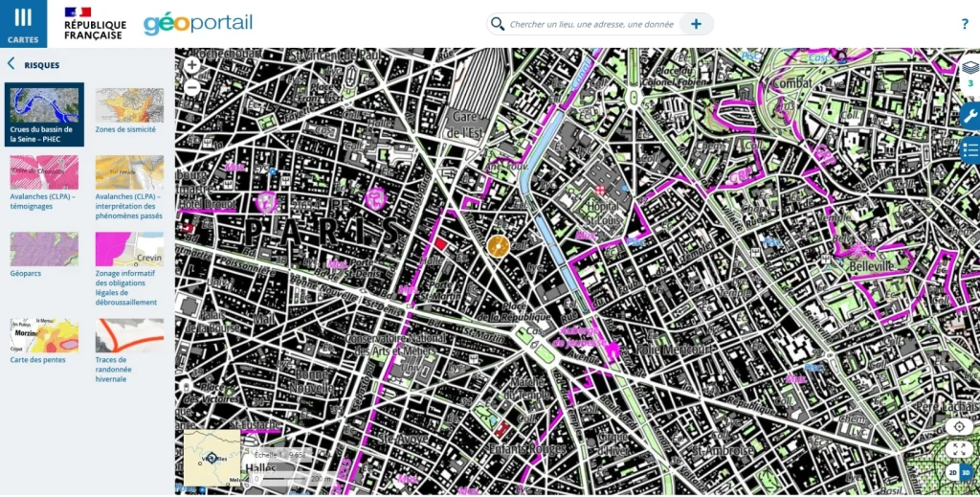Open map tools with the wrench icon

[x=970, y=116]
